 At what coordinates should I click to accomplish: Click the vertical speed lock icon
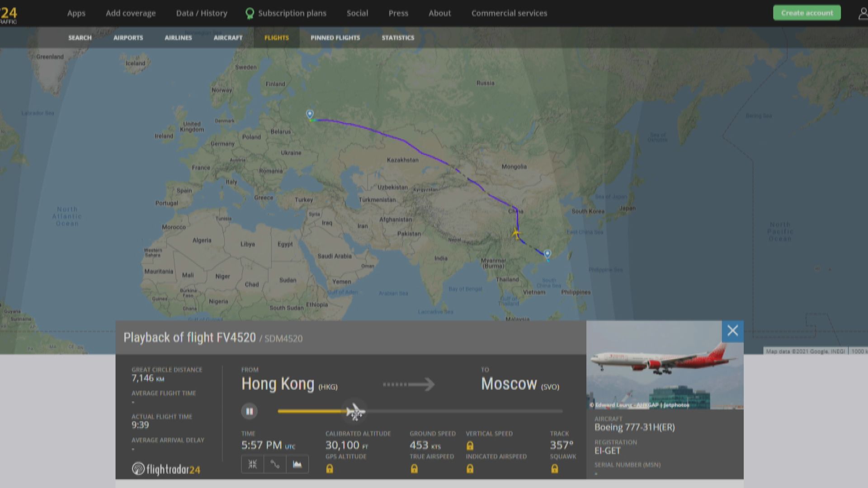(x=470, y=446)
